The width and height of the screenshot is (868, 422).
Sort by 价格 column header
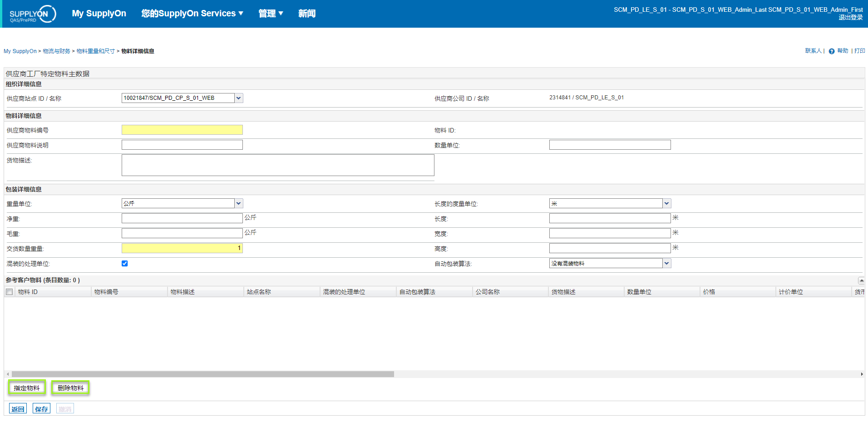coord(738,292)
